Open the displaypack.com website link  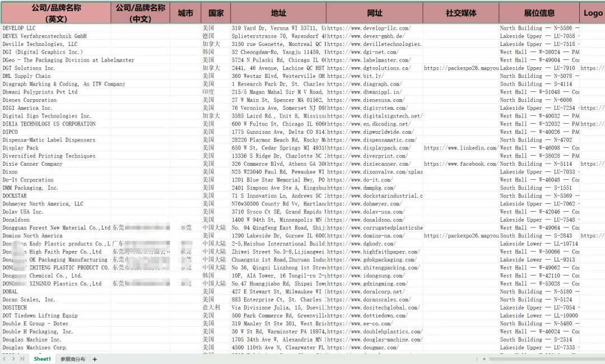(x=369, y=148)
